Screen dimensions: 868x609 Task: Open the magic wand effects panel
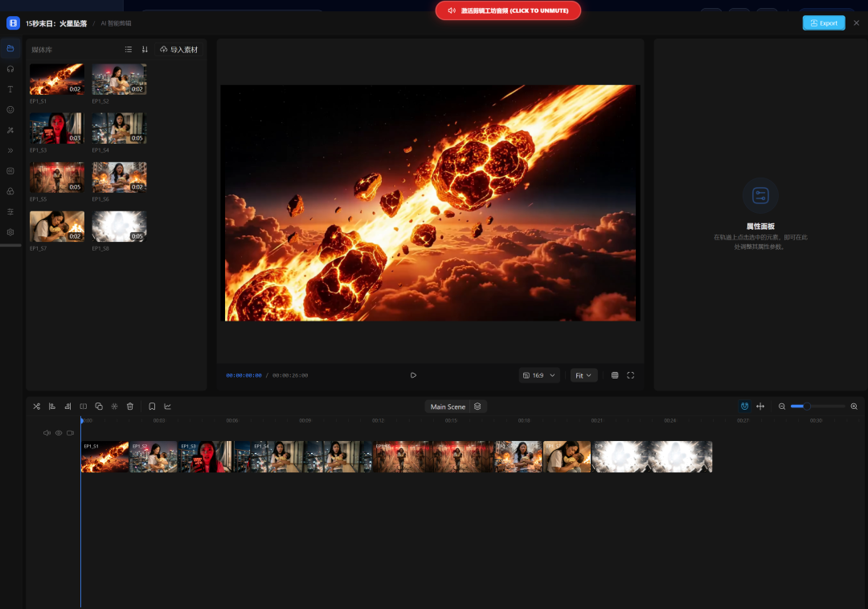pyautogui.click(x=10, y=130)
